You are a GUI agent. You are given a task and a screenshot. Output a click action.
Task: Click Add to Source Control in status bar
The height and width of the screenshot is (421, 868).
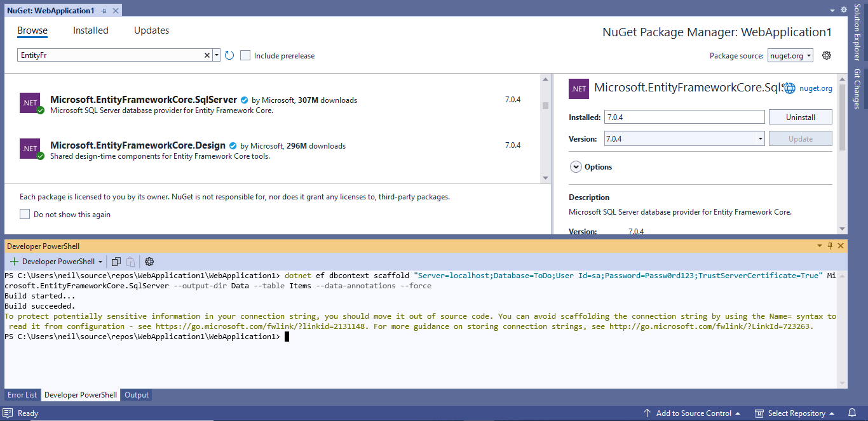(x=694, y=413)
